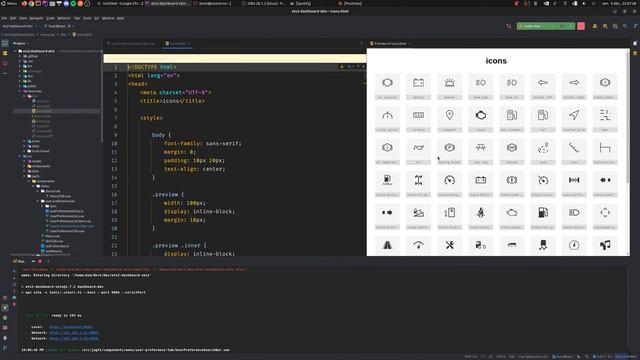Click the four-direction arrows icon
The width and height of the screenshot is (640, 360).
tap(605, 213)
